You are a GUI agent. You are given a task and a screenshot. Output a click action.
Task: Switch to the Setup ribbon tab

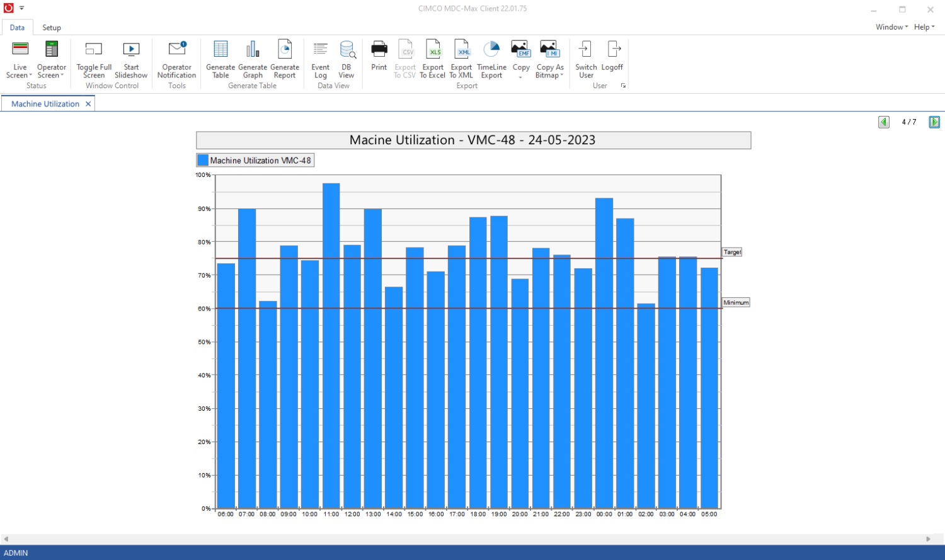(52, 28)
